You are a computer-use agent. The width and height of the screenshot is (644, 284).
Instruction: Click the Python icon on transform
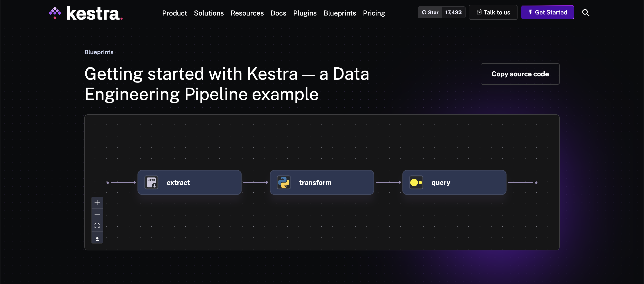(283, 182)
